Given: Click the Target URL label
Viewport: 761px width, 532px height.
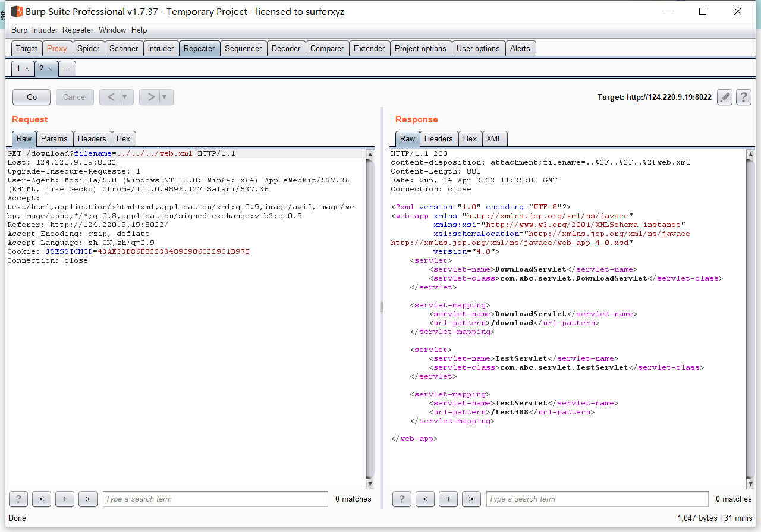Looking at the screenshot, I should click(x=655, y=97).
